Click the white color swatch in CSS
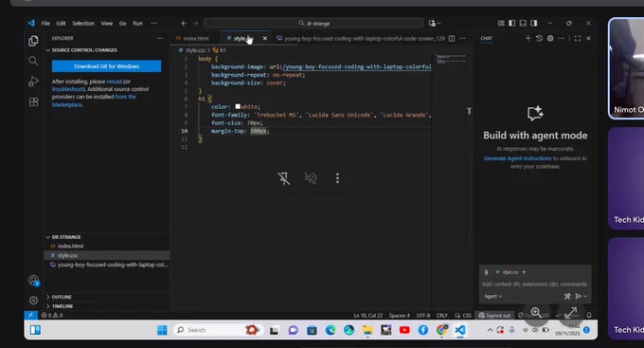Viewport: 644px width, 348px height. pos(238,106)
